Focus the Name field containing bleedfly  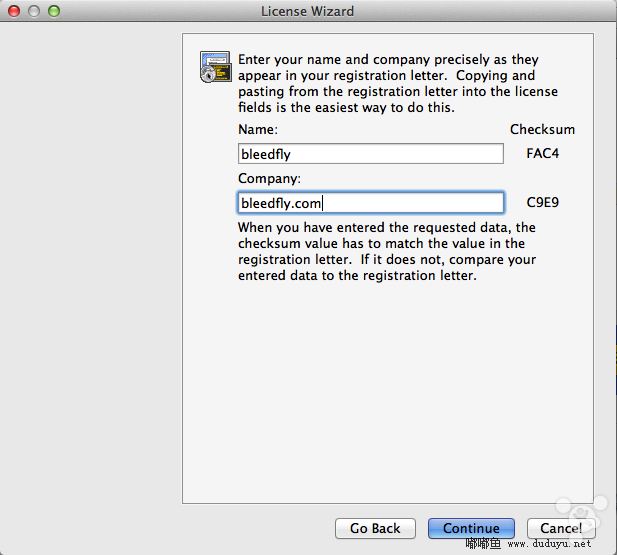[x=371, y=154]
